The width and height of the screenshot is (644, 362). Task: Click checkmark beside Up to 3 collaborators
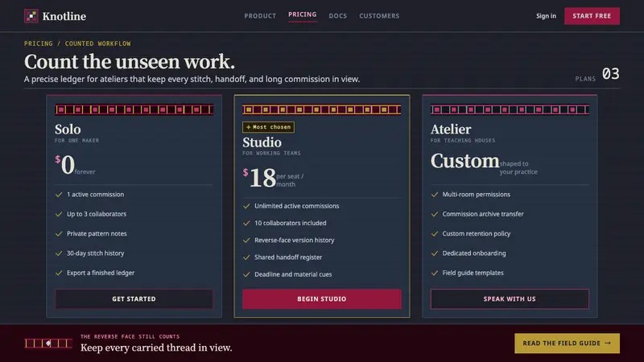(59, 214)
